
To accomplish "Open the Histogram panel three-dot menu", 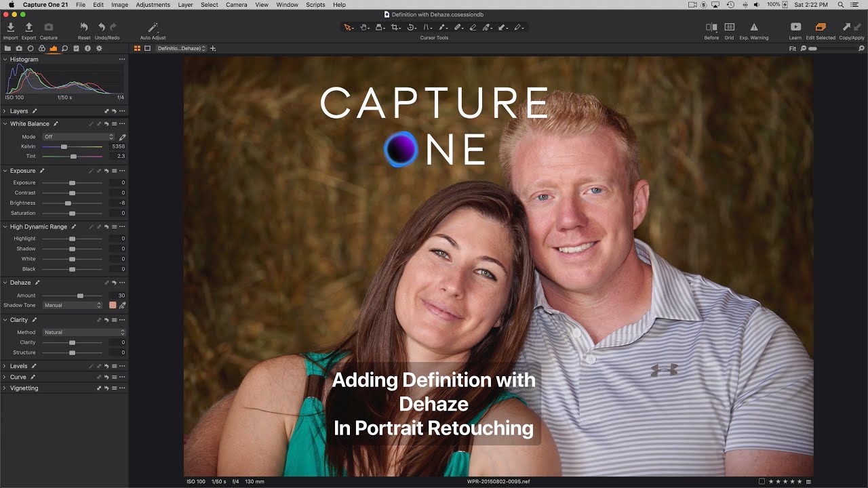I will [122, 60].
